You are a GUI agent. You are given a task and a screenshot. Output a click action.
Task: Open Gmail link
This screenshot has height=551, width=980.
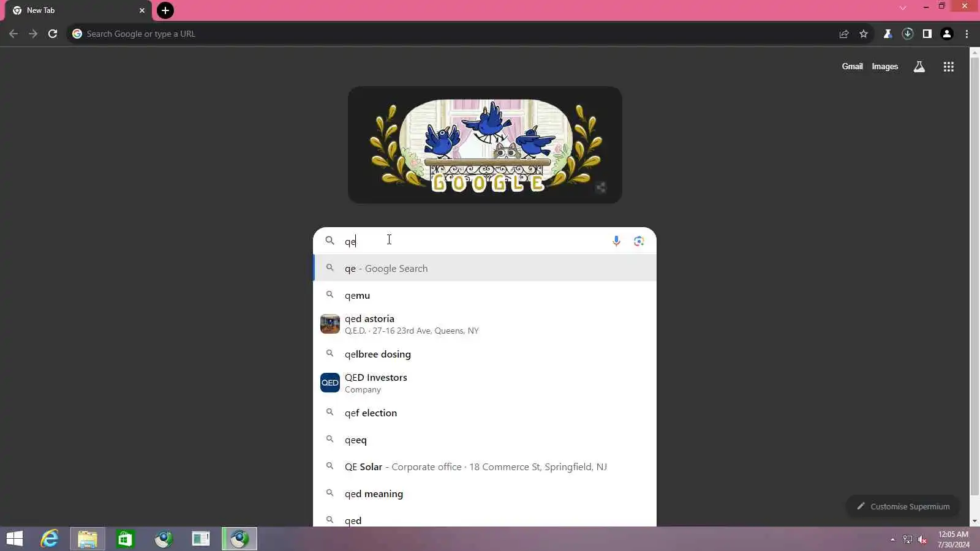click(x=852, y=66)
